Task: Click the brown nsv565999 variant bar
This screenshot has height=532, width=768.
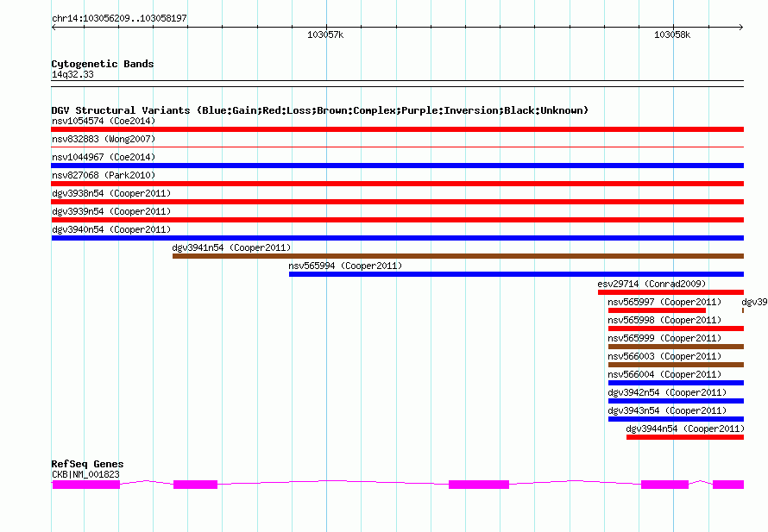Action: click(x=676, y=347)
